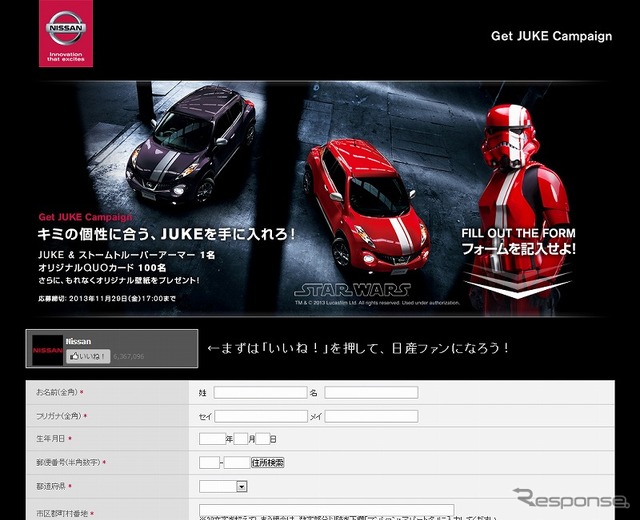The width and height of the screenshot is (640, 520).
Task: Click the Get JUKE Campaign header title
Action: pyautogui.click(x=551, y=36)
